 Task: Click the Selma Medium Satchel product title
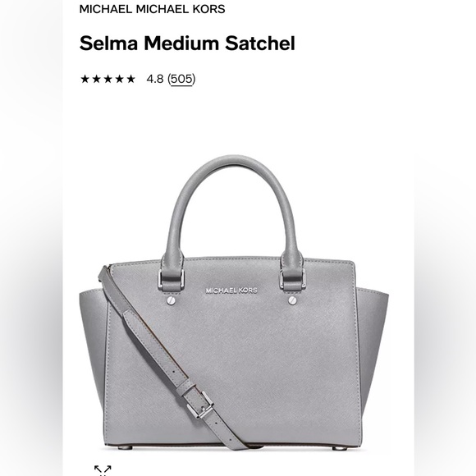(187, 43)
